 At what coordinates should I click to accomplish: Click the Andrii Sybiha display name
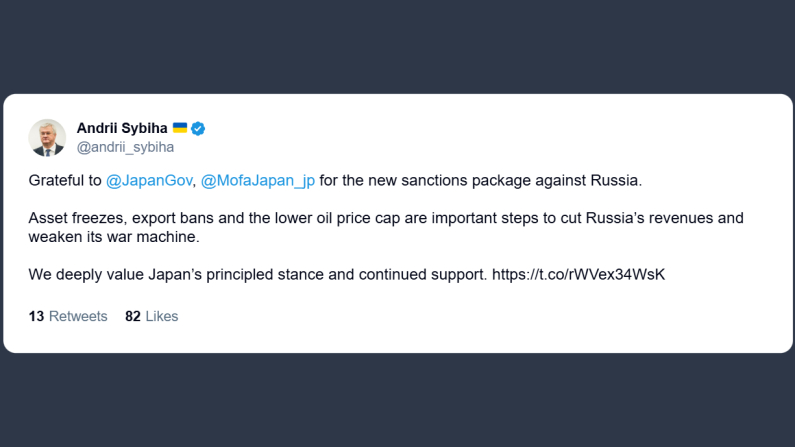122,128
